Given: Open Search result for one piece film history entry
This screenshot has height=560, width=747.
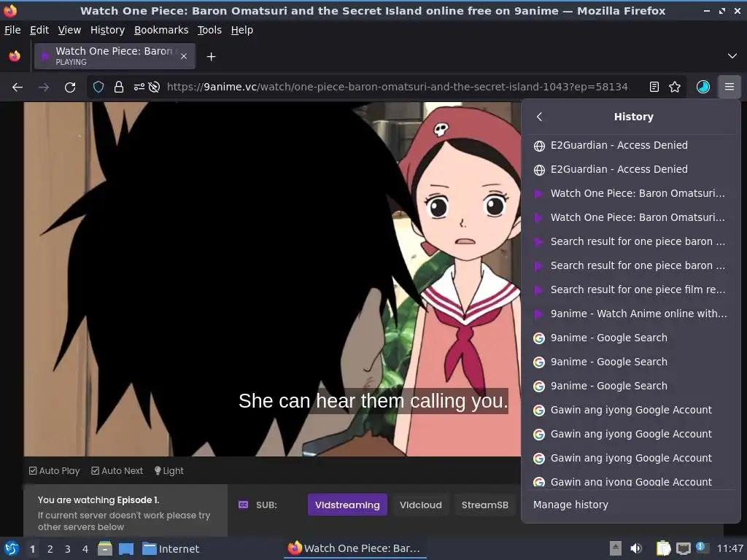Looking at the screenshot, I should (631, 289).
